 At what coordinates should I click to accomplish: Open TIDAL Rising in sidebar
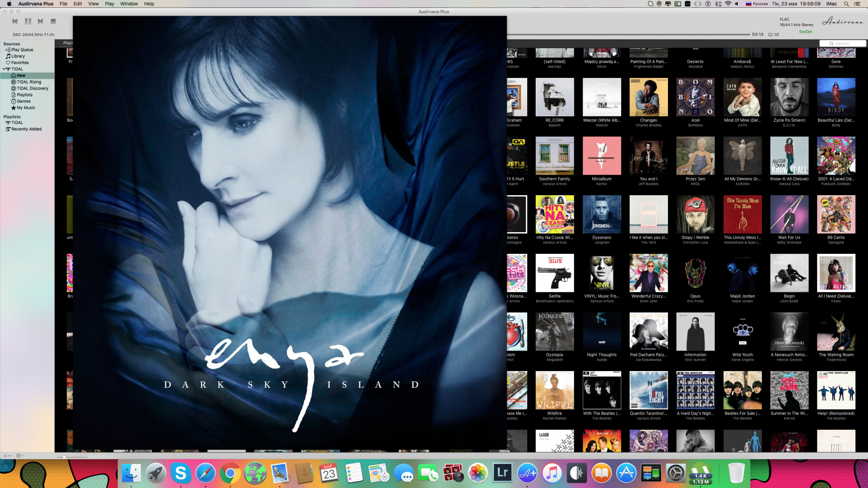[x=29, y=82]
